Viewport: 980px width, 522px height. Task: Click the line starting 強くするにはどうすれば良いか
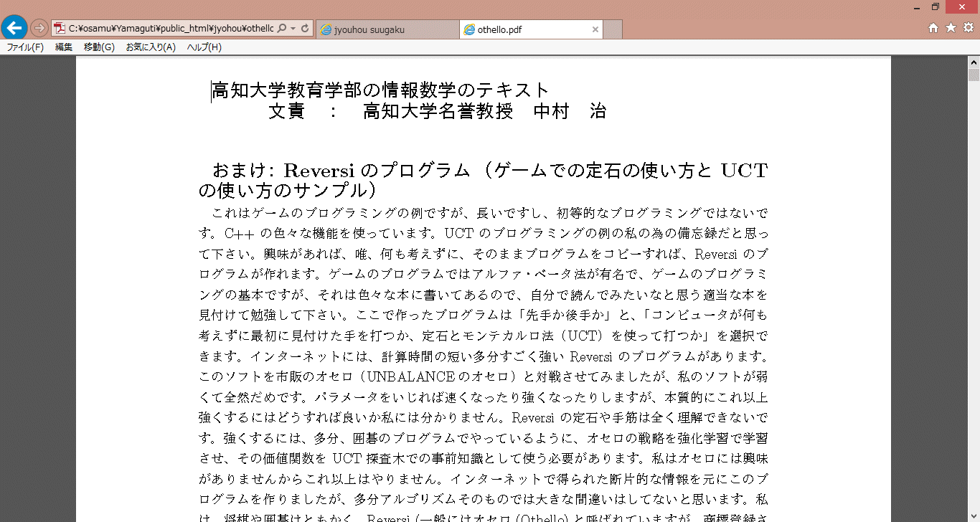tap(484, 417)
